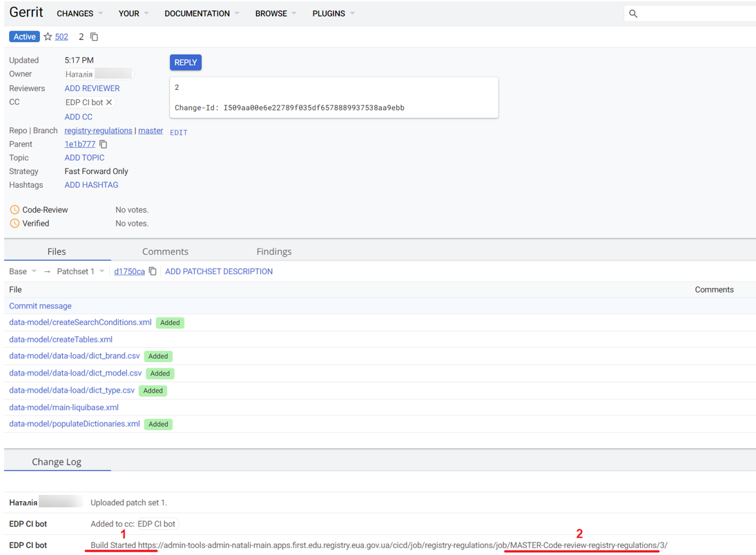Click the search magnifier icon
The image size is (756, 555).
(x=633, y=14)
